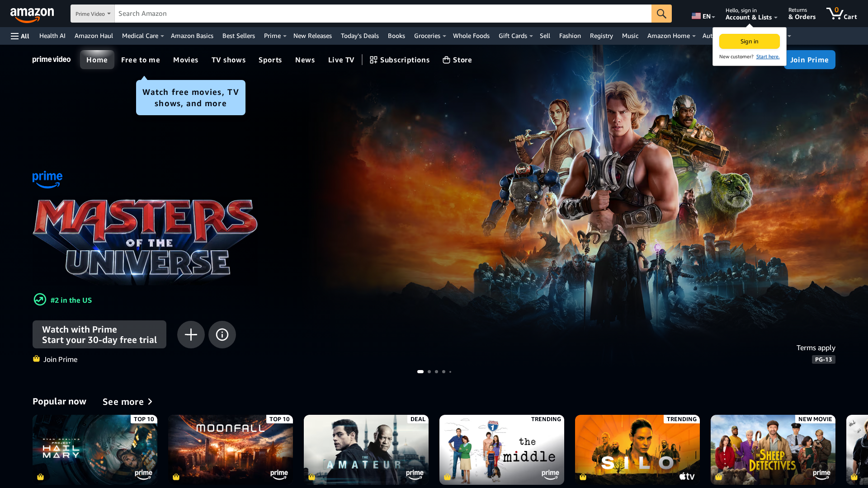Select the Live TV tab

[x=341, y=60]
